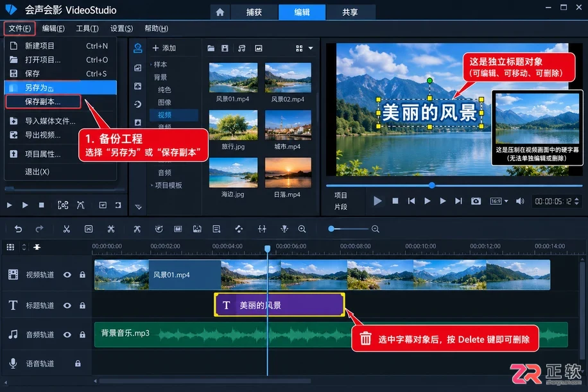Image resolution: width=588 pixels, height=392 pixels.
Task: Click the large preview Play button
Action: click(x=377, y=201)
